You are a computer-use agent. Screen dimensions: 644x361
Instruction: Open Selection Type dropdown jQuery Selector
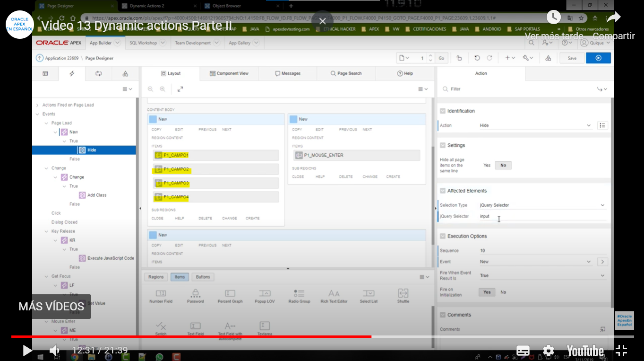click(x=542, y=205)
